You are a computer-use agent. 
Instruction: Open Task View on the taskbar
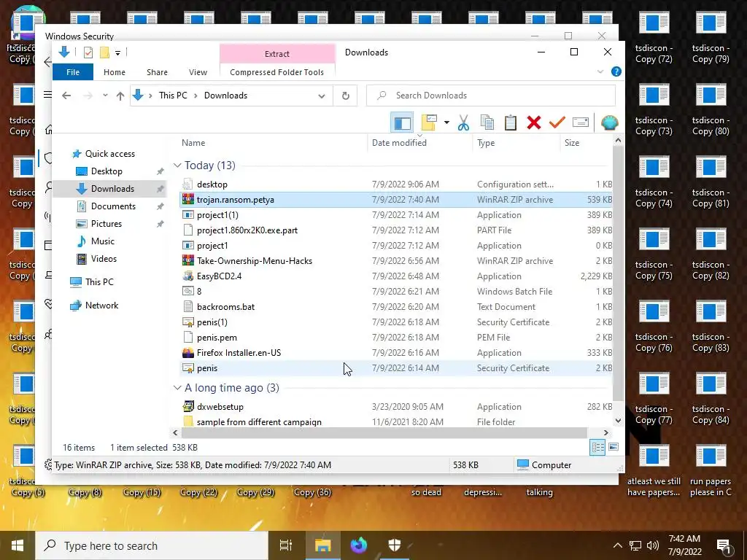[286, 545]
